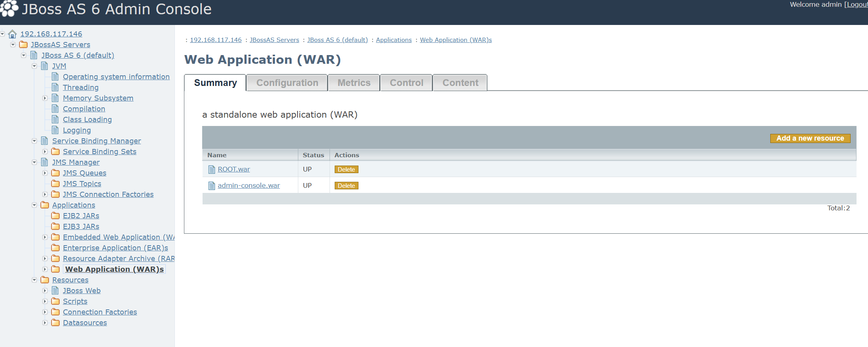Delete the admin-console.war application
Image resolution: width=868 pixels, height=347 pixels.
[x=346, y=186]
